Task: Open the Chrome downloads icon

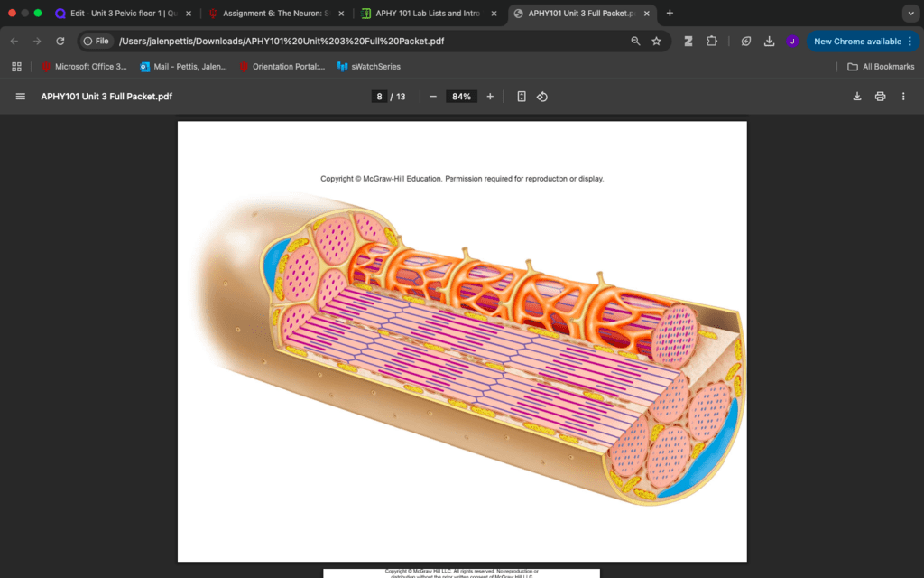Action: click(769, 42)
